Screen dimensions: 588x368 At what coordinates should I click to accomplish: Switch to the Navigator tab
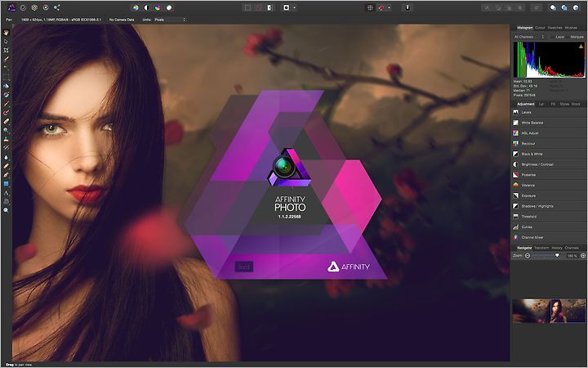(x=524, y=248)
